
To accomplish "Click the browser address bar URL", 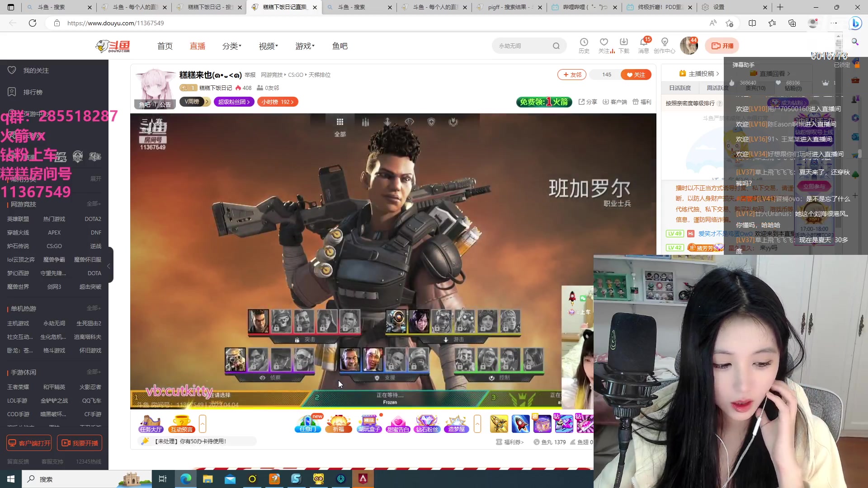I will coord(115,23).
